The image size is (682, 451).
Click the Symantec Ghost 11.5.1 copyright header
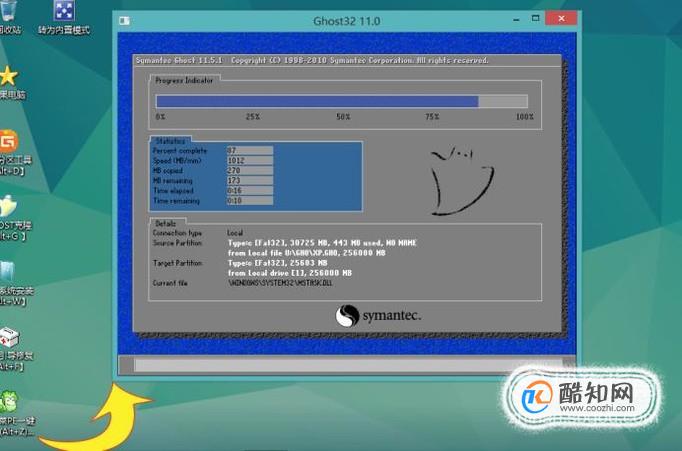coord(312,60)
